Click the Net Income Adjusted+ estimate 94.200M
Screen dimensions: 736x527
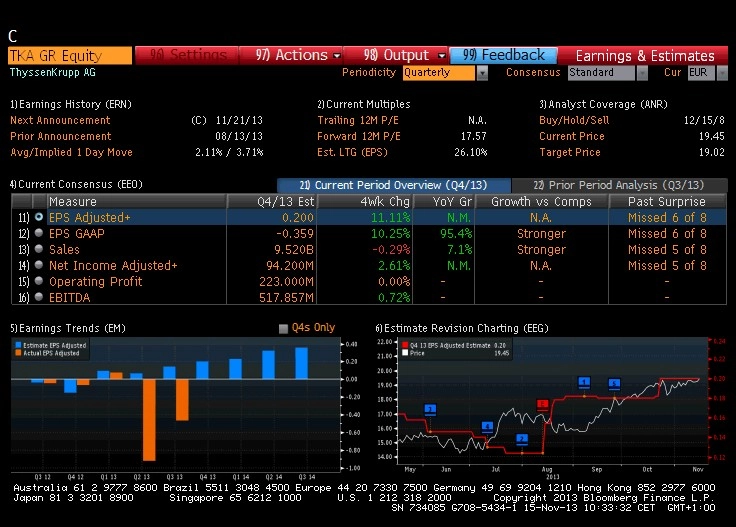coord(290,265)
